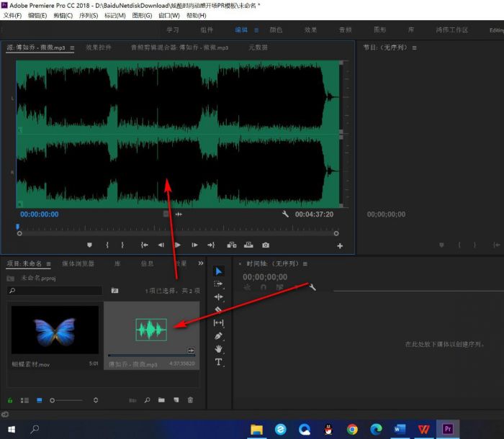
Task: Select the Selection arrow tool
Action: [x=219, y=271]
